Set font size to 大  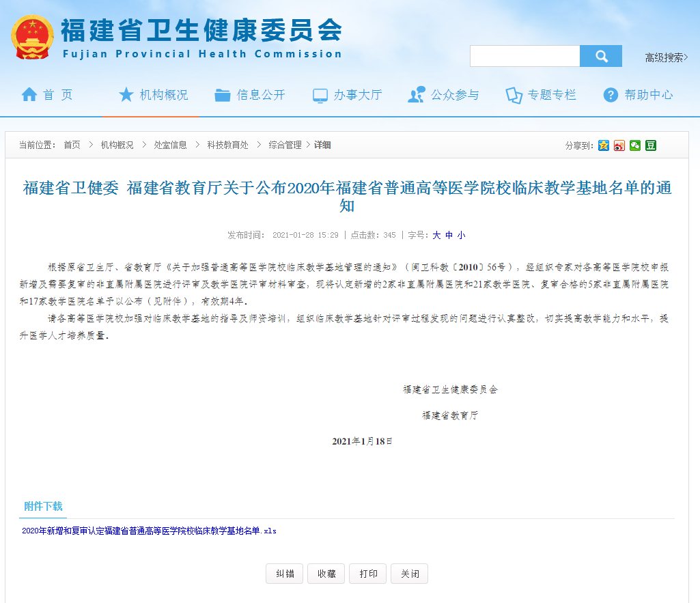tap(436, 235)
